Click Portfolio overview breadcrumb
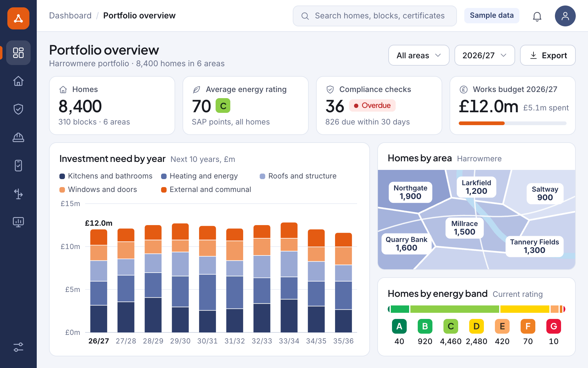This screenshot has height=368, width=588. (139, 16)
